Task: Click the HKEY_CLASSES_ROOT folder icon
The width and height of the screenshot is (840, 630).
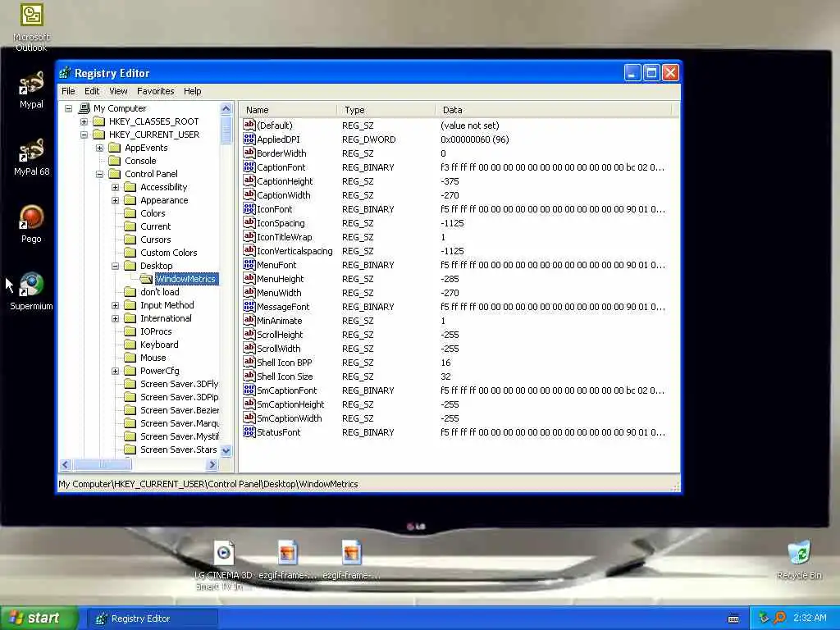Action: click(x=99, y=121)
